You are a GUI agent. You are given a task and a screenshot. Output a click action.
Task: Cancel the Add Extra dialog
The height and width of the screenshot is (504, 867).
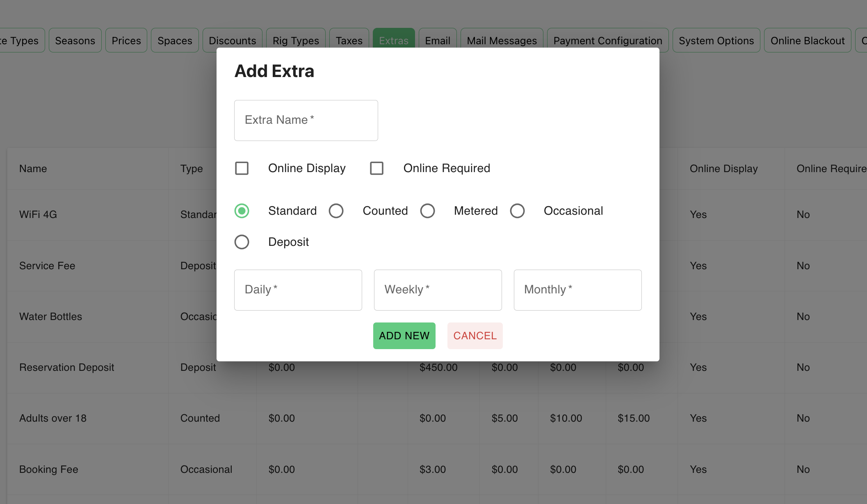tap(475, 336)
